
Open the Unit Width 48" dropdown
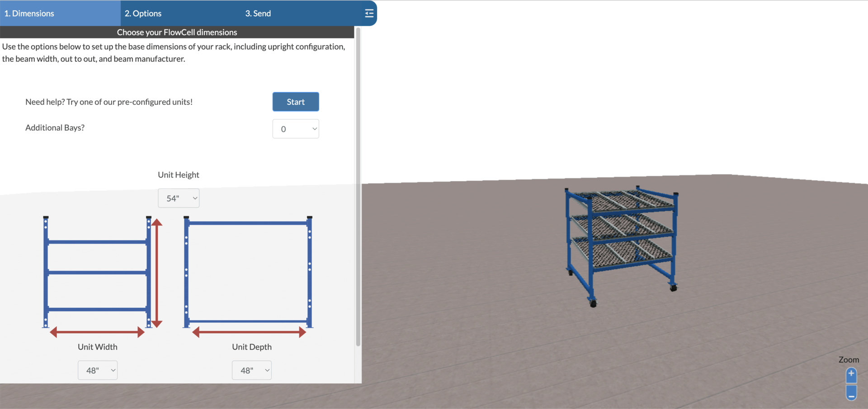97,370
